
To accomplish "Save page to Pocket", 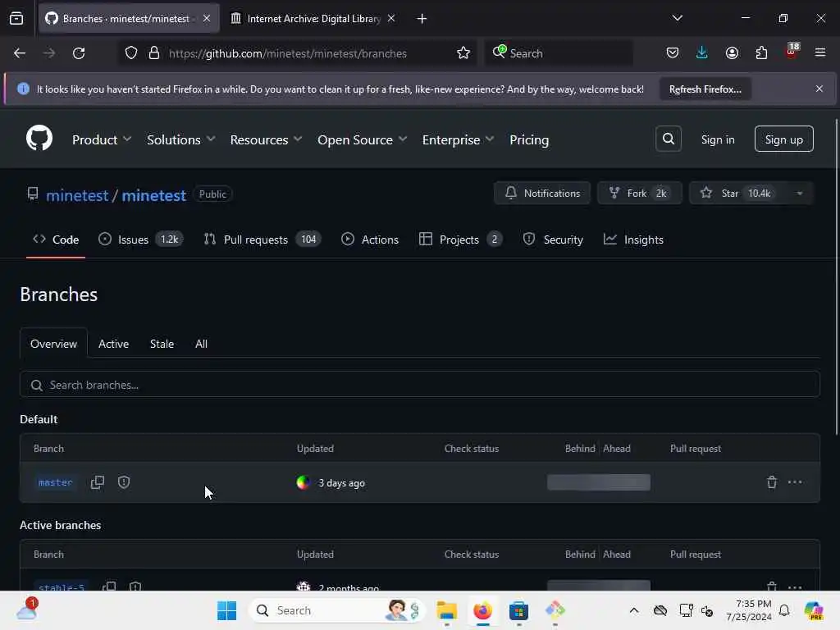I will (673, 53).
